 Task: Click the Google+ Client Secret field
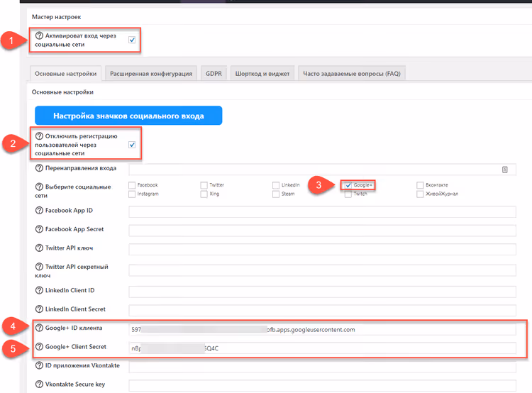click(x=322, y=348)
